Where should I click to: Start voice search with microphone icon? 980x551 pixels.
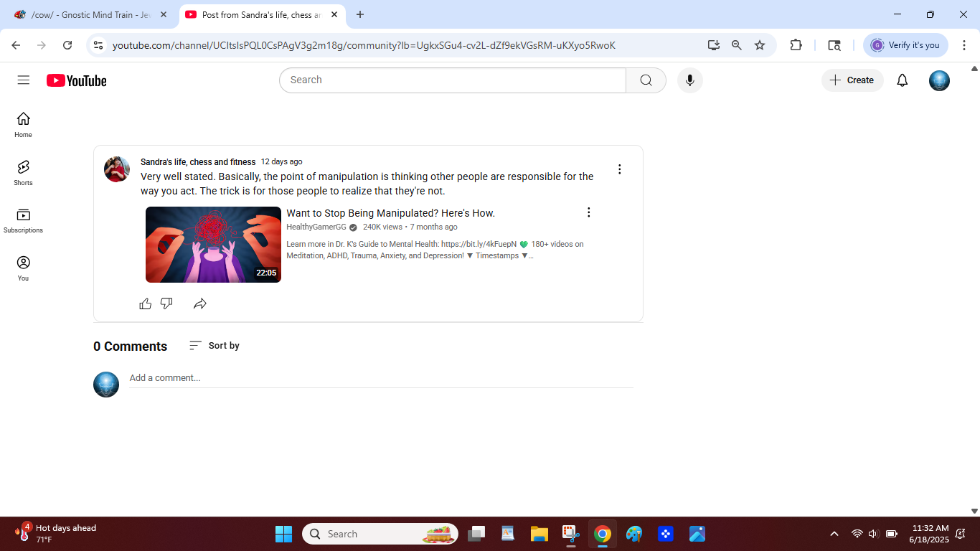(x=689, y=80)
